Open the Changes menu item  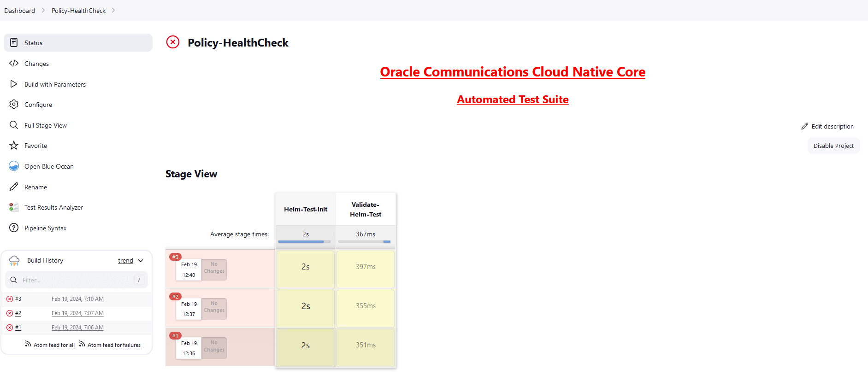click(x=78, y=63)
